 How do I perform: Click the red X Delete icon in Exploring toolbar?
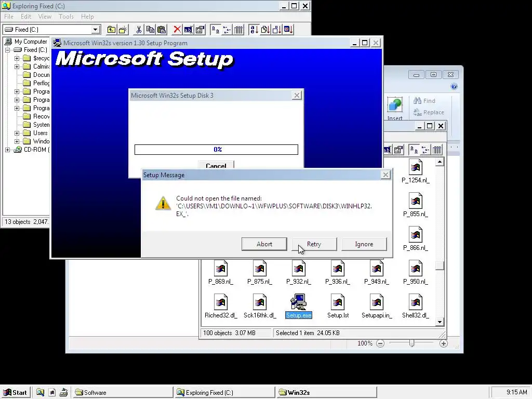click(x=177, y=30)
